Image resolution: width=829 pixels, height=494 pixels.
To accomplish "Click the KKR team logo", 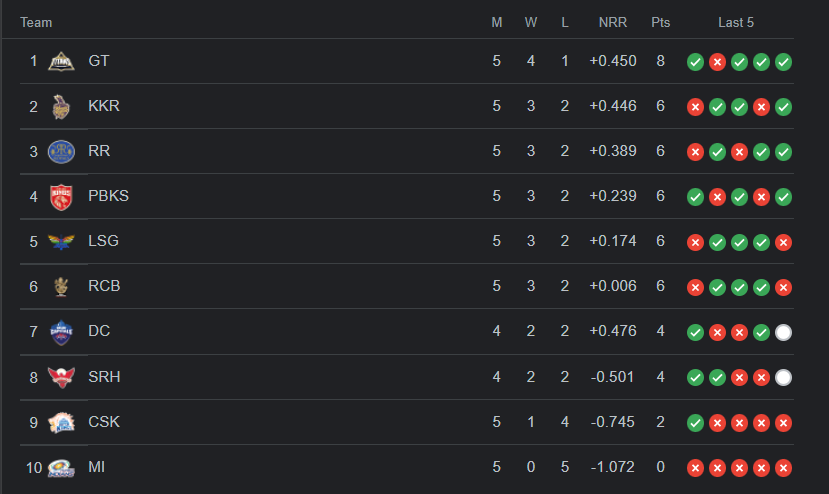I will pos(62,106).
